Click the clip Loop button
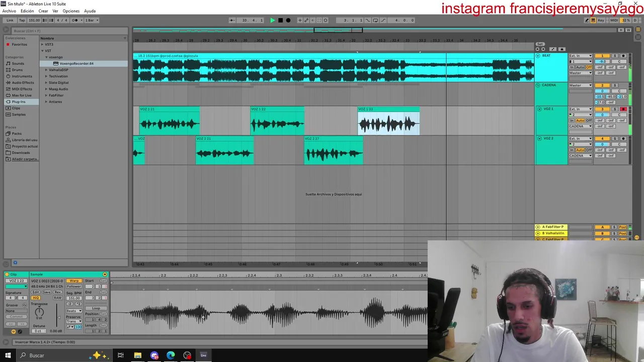 click(x=96, y=308)
